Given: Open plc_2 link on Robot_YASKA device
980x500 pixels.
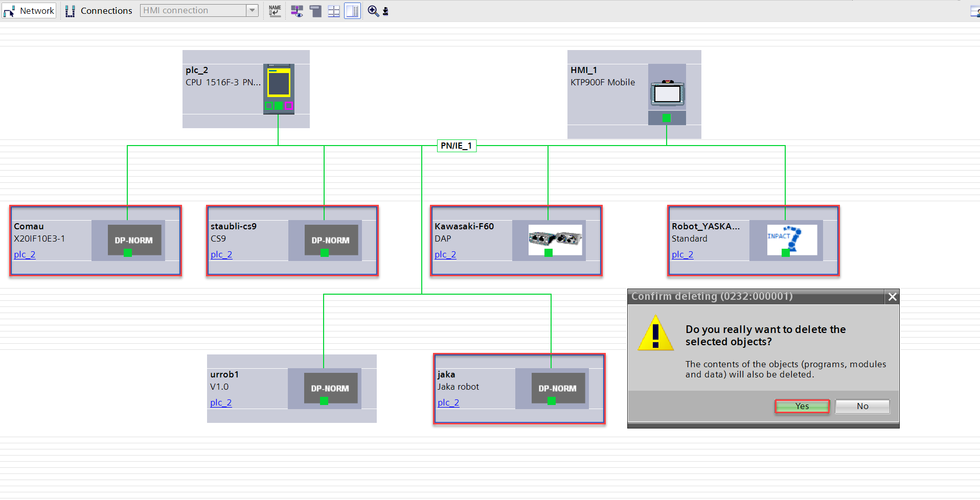Looking at the screenshot, I should point(682,254).
